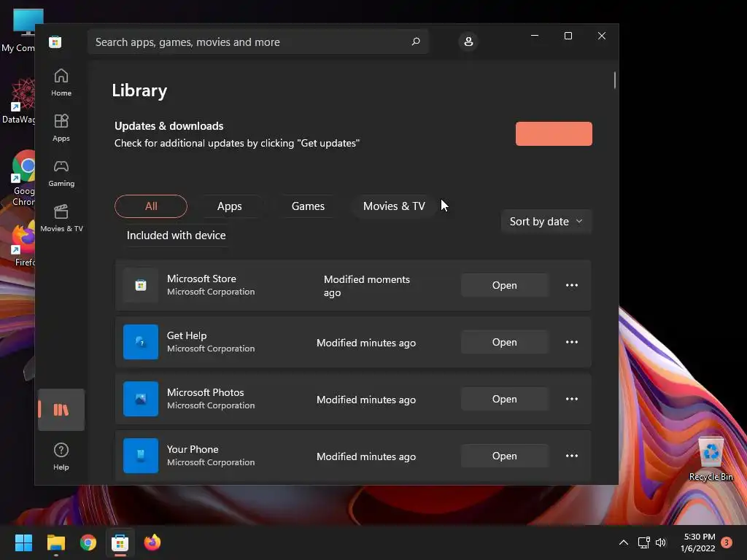Image resolution: width=747 pixels, height=560 pixels.
Task: Open Gaming section in sidebar
Action: [x=61, y=173]
